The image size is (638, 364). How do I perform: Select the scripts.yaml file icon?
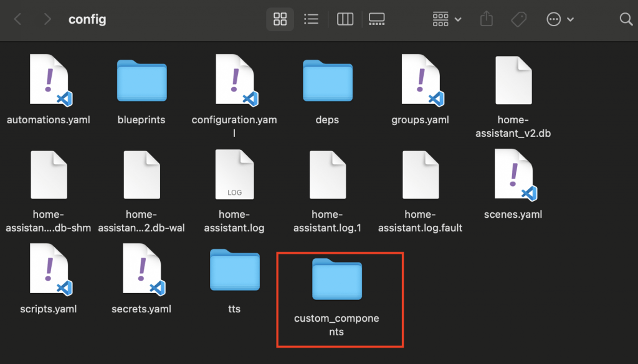(x=50, y=270)
